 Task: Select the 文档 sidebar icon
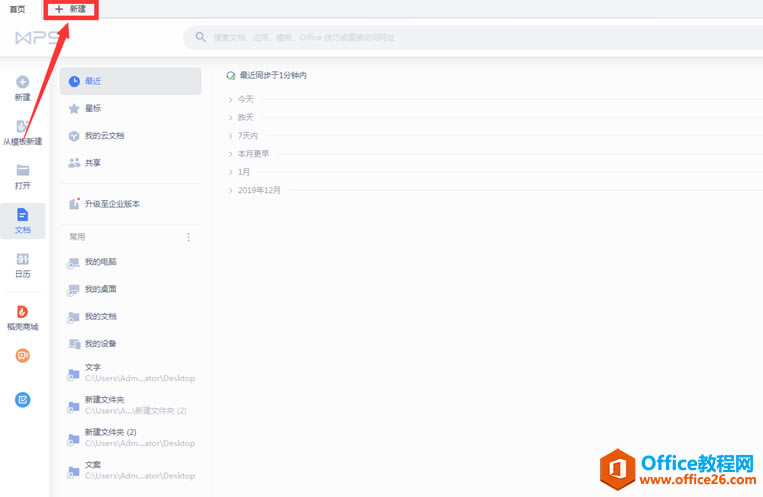(23, 215)
